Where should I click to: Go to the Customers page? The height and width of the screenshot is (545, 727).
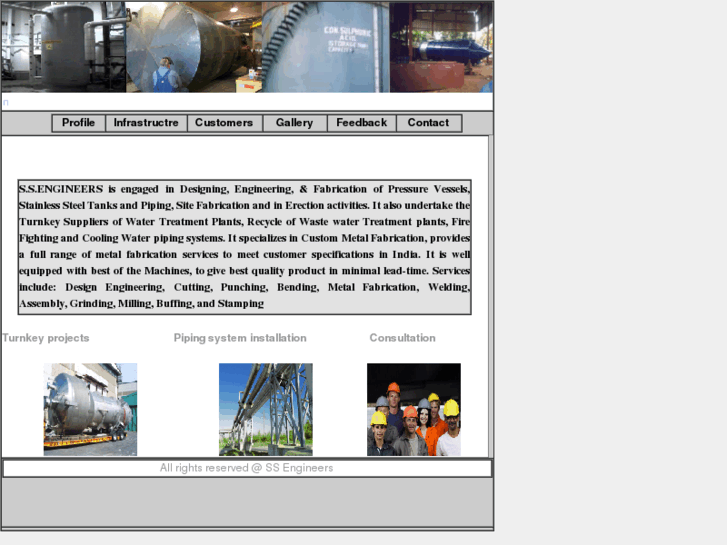pos(224,123)
